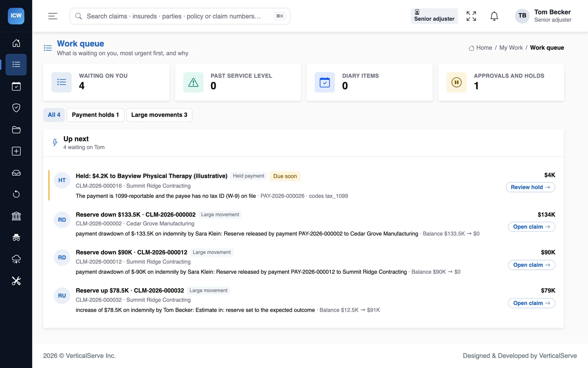Go to My Work breadcrumb link

[x=511, y=48]
